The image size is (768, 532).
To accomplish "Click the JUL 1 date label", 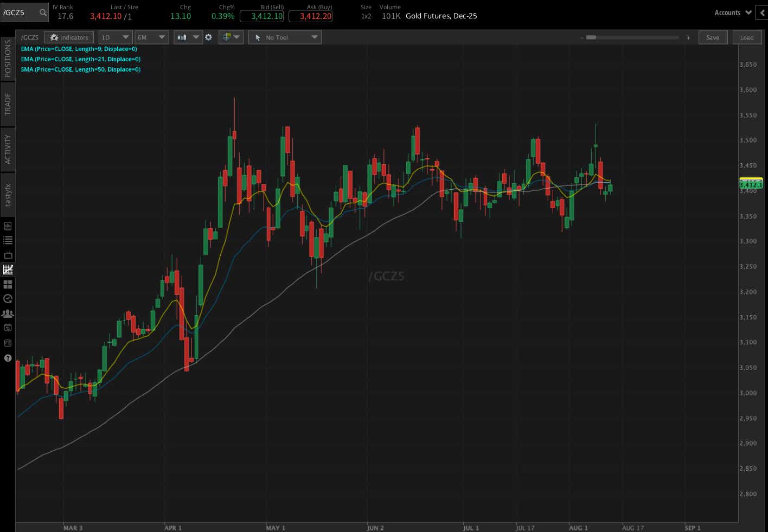I will [471, 528].
